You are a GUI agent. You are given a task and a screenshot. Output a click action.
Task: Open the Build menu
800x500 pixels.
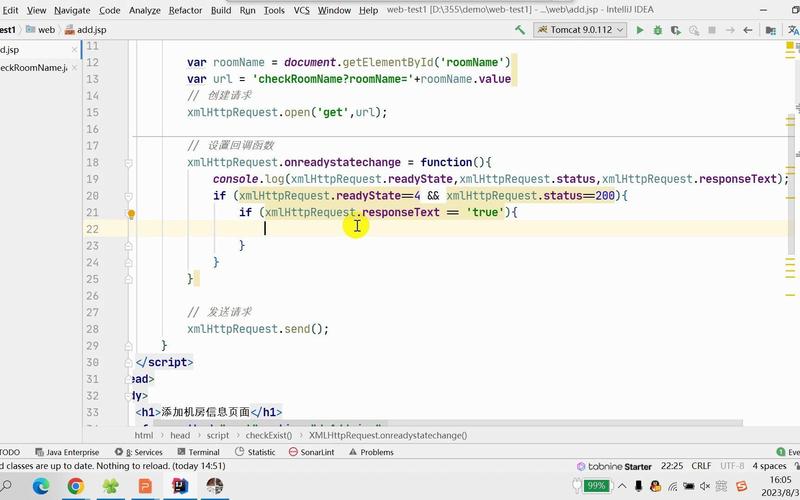pyautogui.click(x=221, y=10)
